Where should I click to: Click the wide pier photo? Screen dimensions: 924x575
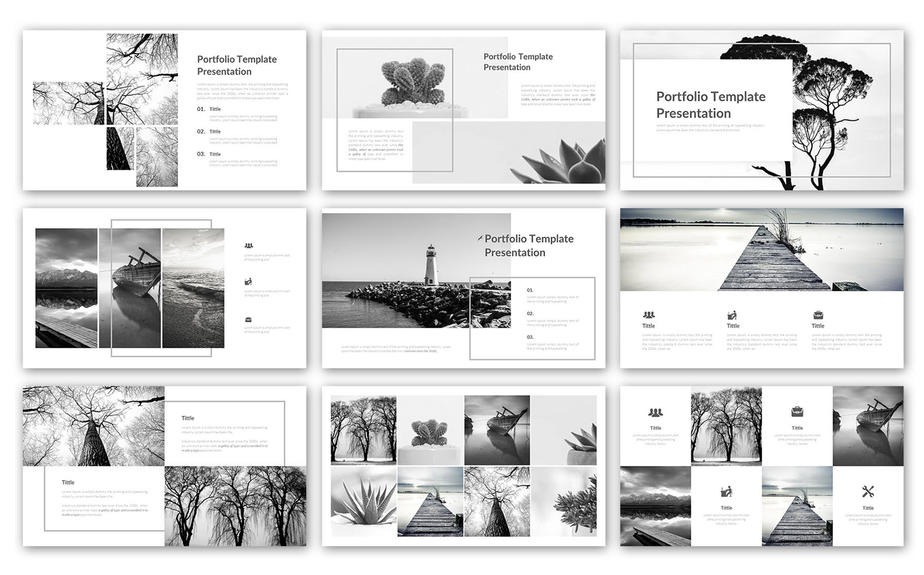(x=761, y=249)
